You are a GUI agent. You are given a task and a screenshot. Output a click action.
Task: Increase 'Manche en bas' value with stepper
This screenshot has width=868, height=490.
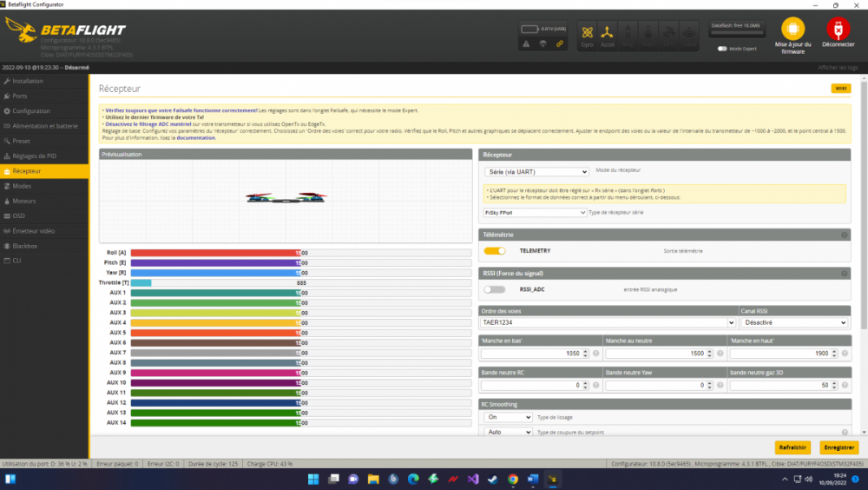[x=585, y=351]
